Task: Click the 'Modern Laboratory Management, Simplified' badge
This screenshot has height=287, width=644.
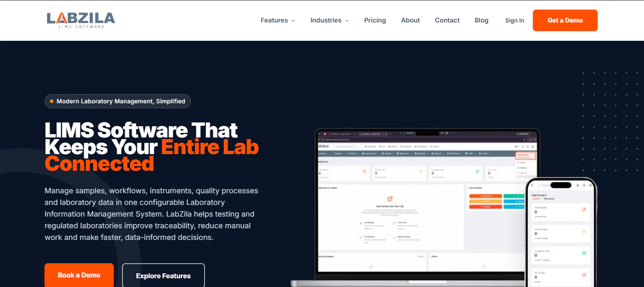Action: coord(117,101)
